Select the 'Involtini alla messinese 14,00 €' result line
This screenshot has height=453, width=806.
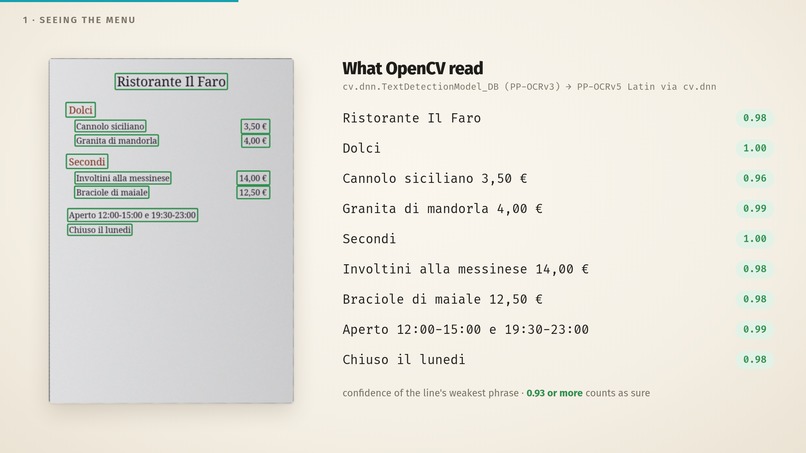pos(466,269)
